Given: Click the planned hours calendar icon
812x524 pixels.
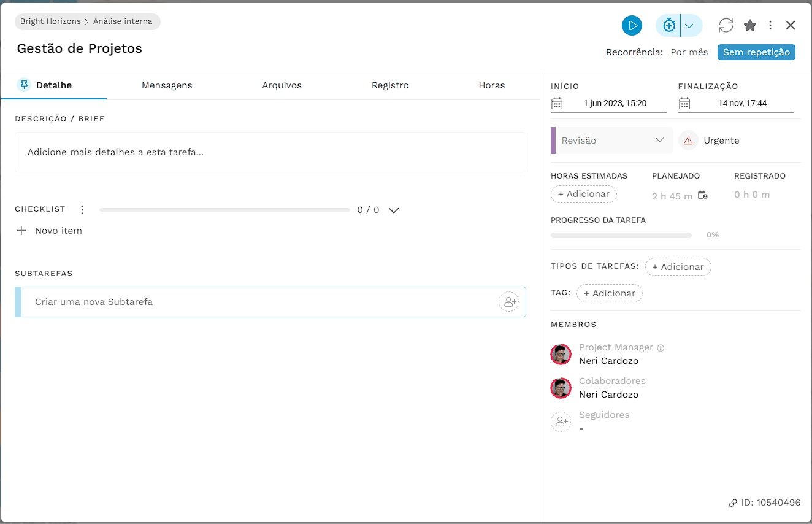Looking at the screenshot, I should click(703, 195).
